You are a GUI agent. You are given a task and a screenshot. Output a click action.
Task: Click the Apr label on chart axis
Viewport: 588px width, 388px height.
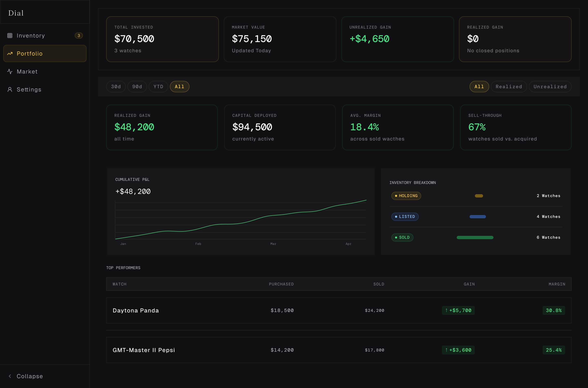(348, 244)
